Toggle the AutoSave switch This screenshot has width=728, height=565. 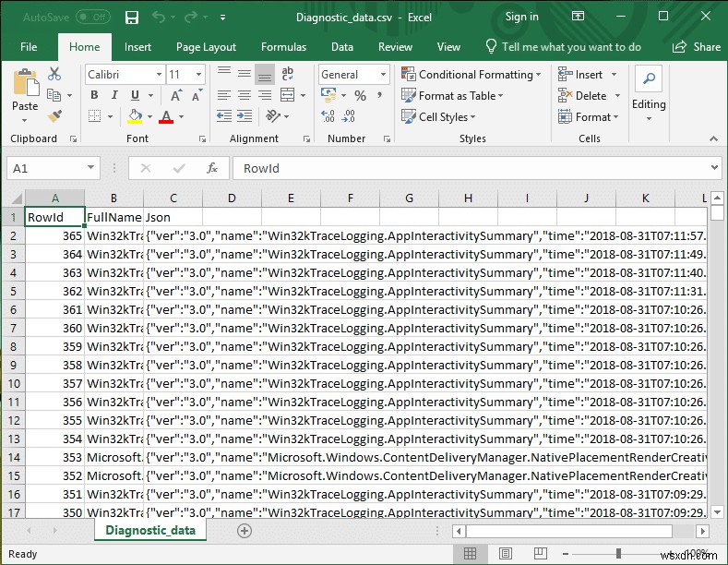pyautogui.click(x=92, y=18)
